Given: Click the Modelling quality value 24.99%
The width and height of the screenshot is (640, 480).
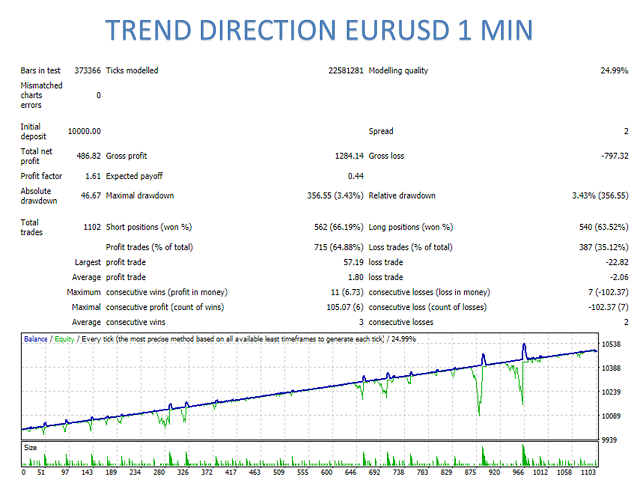Looking at the screenshot, I should click(x=614, y=71).
